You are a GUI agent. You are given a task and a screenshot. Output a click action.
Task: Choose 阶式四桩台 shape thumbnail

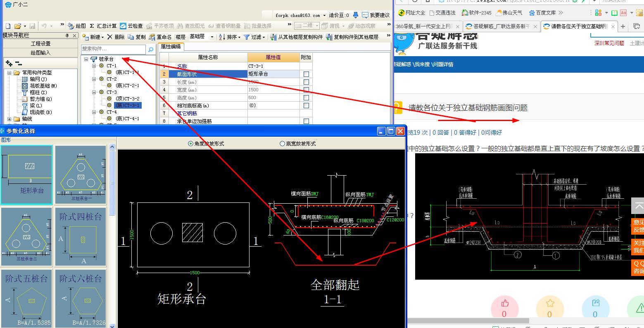coord(81,237)
